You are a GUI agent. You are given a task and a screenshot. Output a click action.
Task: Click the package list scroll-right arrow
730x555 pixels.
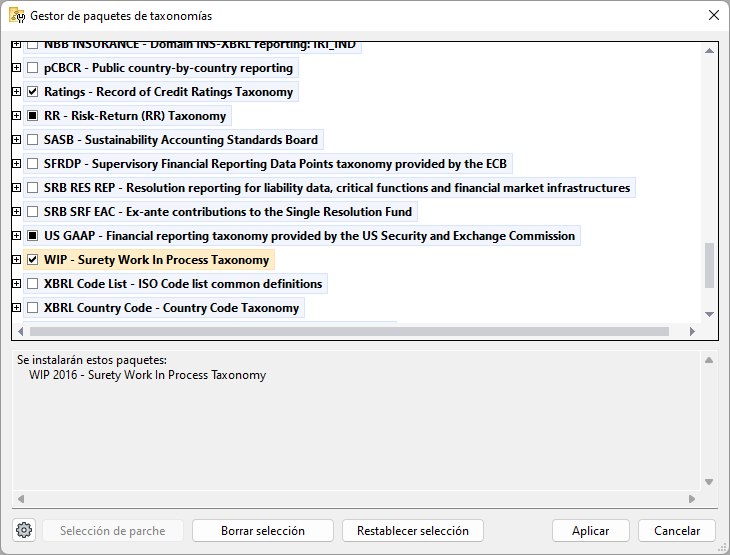click(x=692, y=331)
